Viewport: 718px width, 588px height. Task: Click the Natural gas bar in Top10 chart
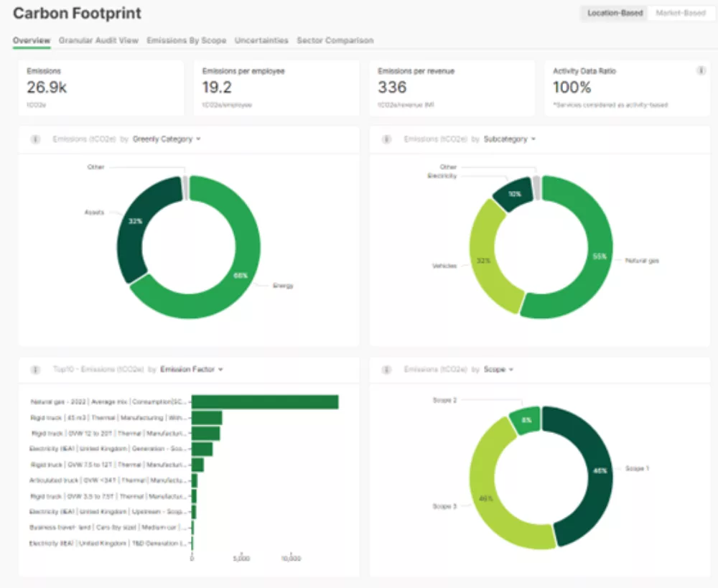click(x=264, y=402)
